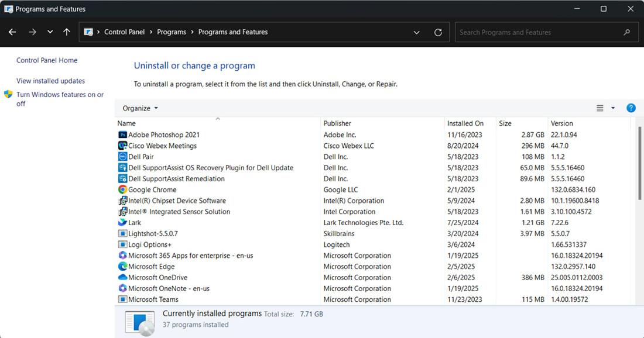Sort programs by Installed On column
The image size is (644, 338).
(x=465, y=123)
